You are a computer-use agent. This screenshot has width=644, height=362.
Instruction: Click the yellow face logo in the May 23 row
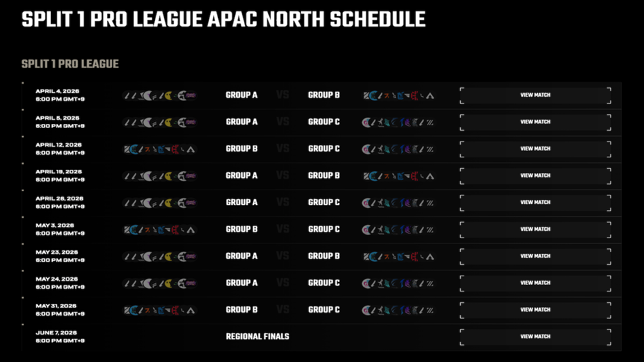tap(169, 256)
